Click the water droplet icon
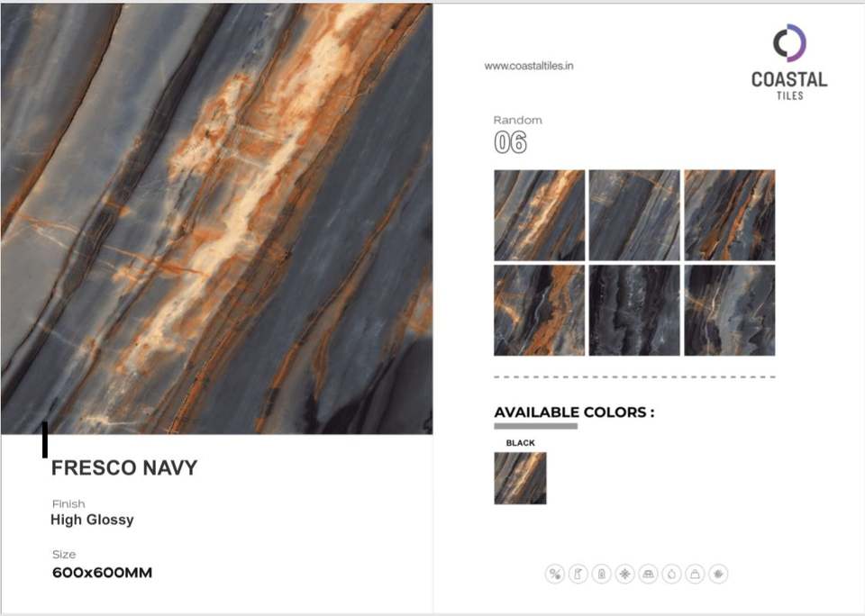The image size is (865, 616). pos(671,574)
